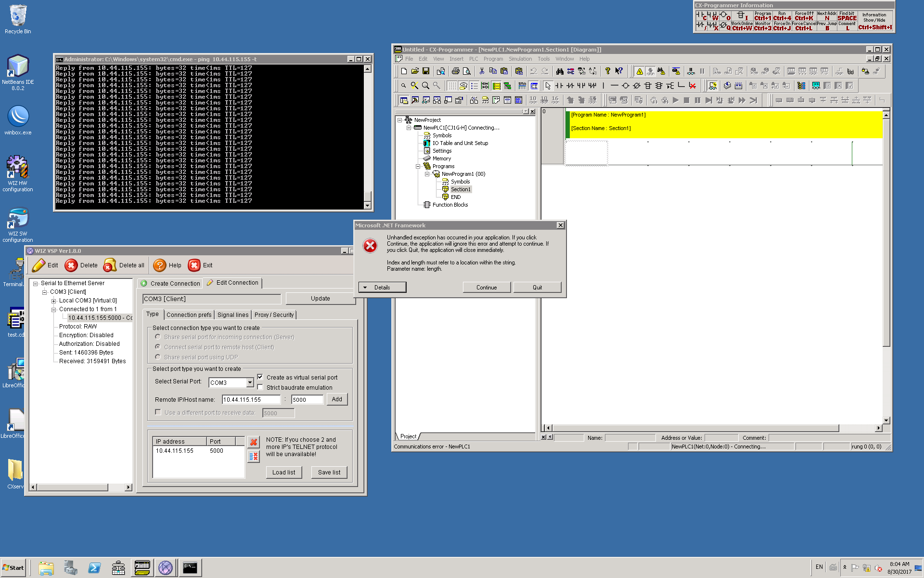Viewport: 924px width, 578px height.
Task: Click the Save floppy disk icon in CX-Programmer
Action: pyautogui.click(x=425, y=71)
